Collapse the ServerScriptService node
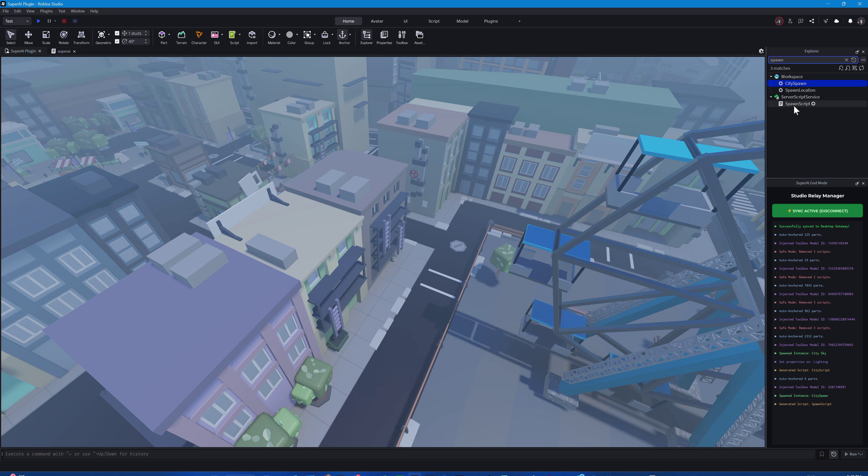This screenshot has height=476, width=868. [771, 97]
